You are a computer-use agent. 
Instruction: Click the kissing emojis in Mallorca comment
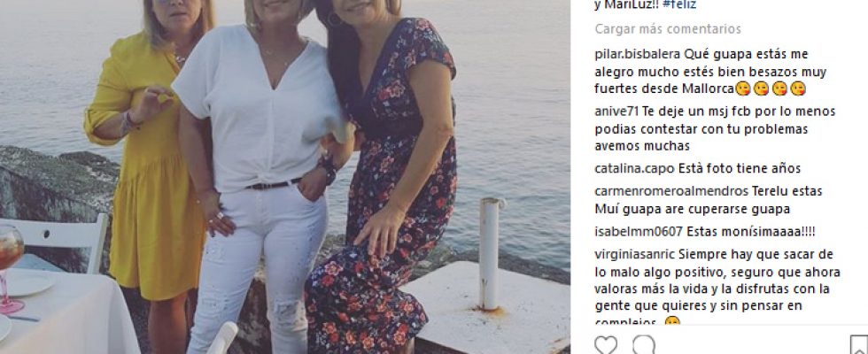(x=770, y=88)
